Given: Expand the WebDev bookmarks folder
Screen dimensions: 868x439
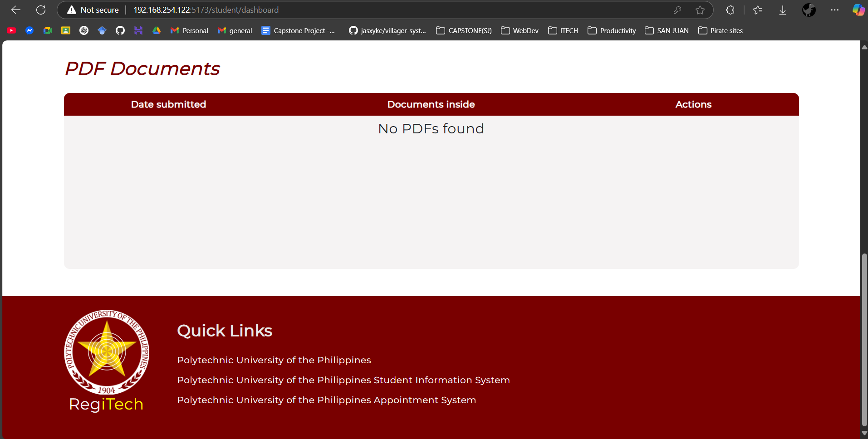Looking at the screenshot, I should click(520, 30).
